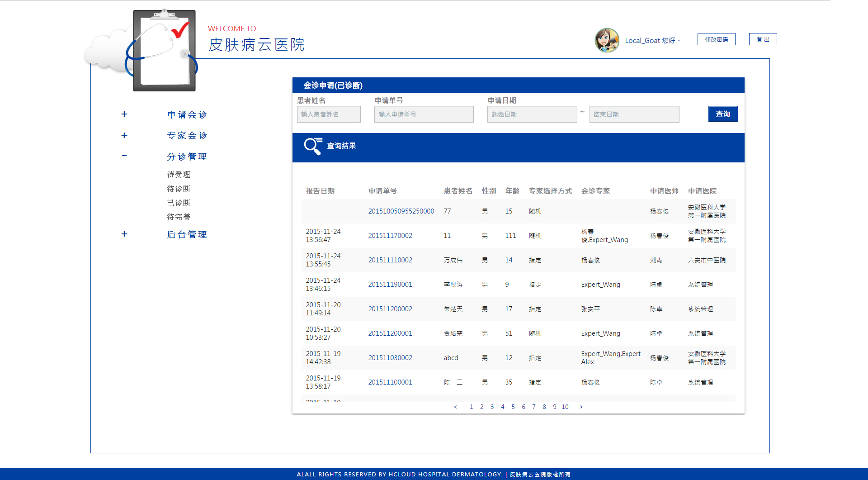Open application number 201511030002
The height and width of the screenshot is (480, 868).
pos(390,358)
